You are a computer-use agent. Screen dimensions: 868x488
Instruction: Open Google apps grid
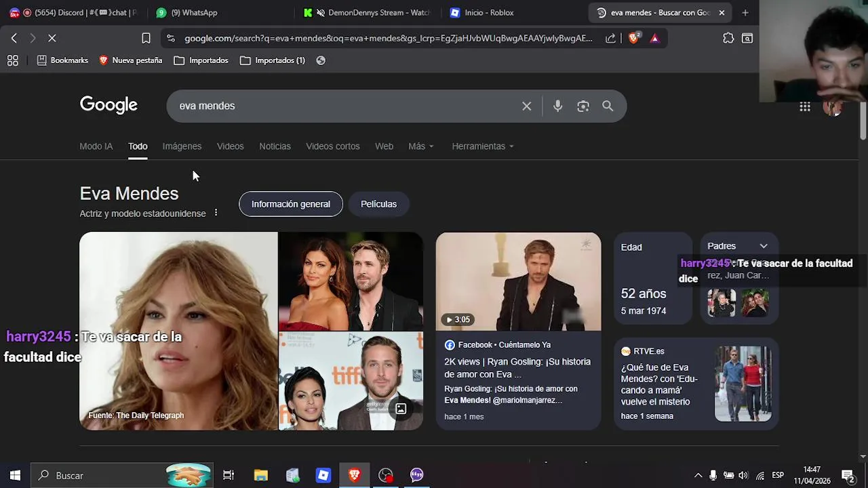point(805,106)
